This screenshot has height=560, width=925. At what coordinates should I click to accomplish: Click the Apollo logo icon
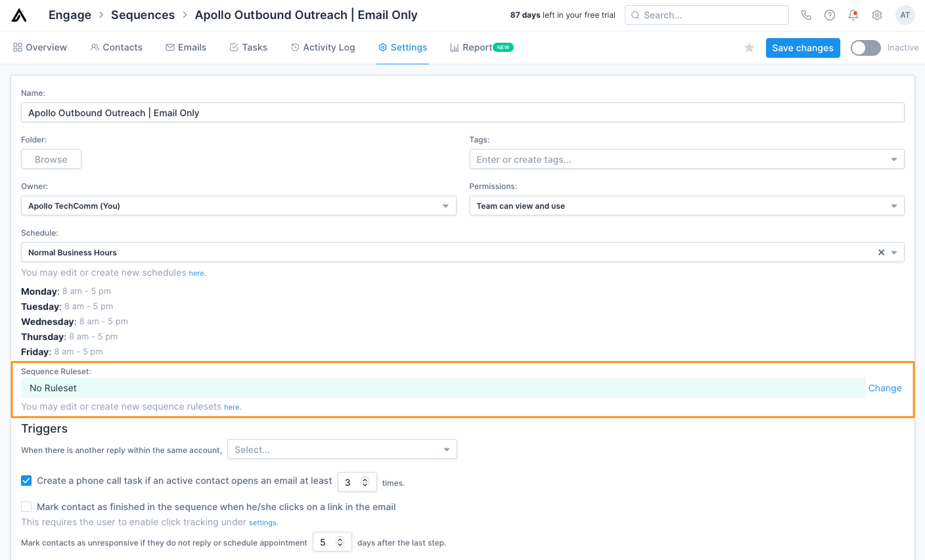click(19, 15)
